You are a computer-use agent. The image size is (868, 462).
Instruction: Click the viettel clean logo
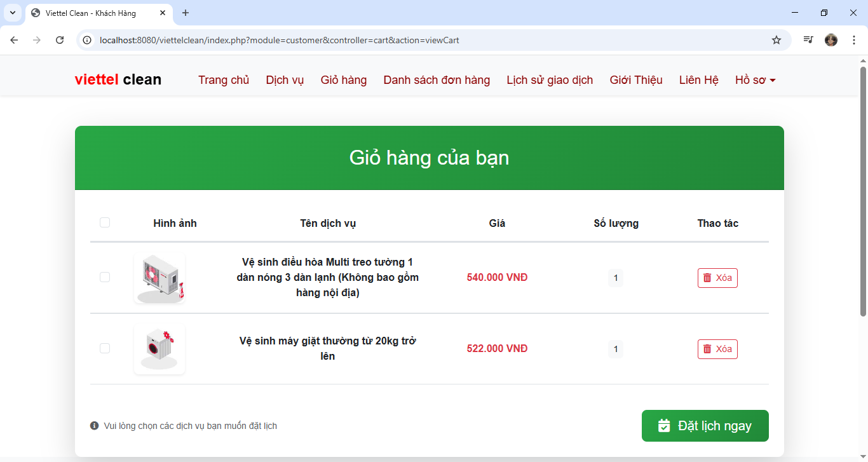coord(118,79)
